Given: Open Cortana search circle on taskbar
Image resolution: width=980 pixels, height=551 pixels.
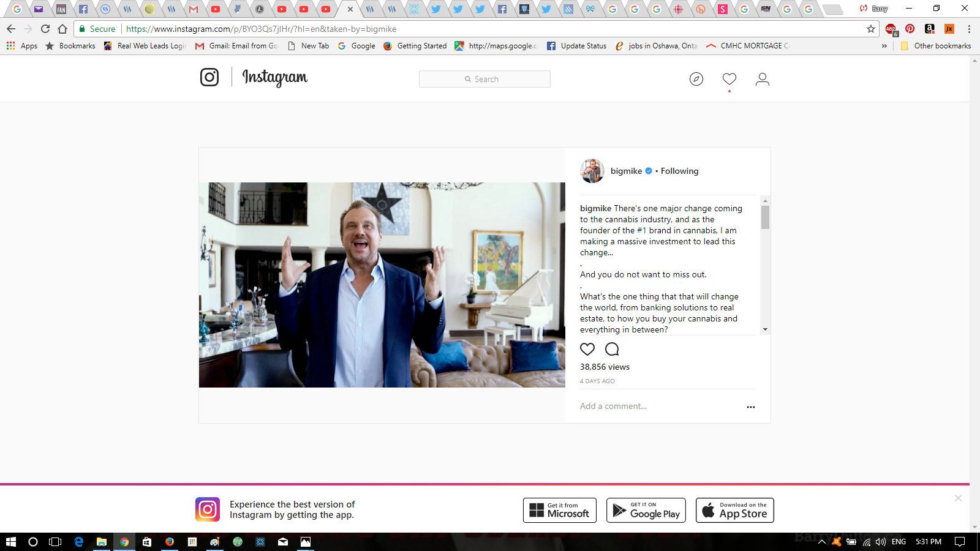Looking at the screenshot, I should pyautogui.click(x=33, y=542).
